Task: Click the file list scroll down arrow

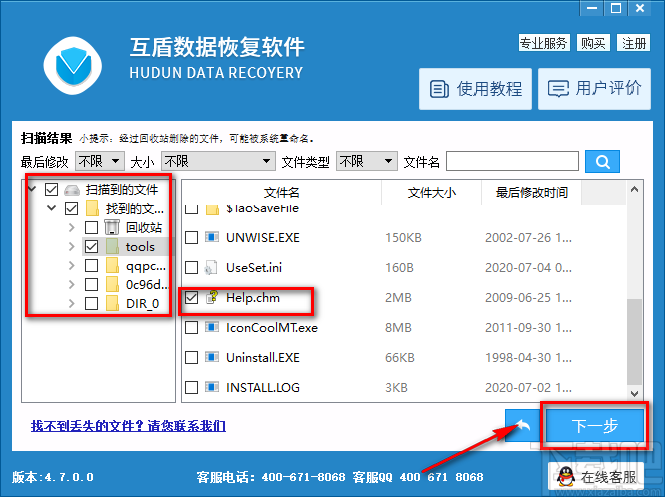Action: point(634,394)
